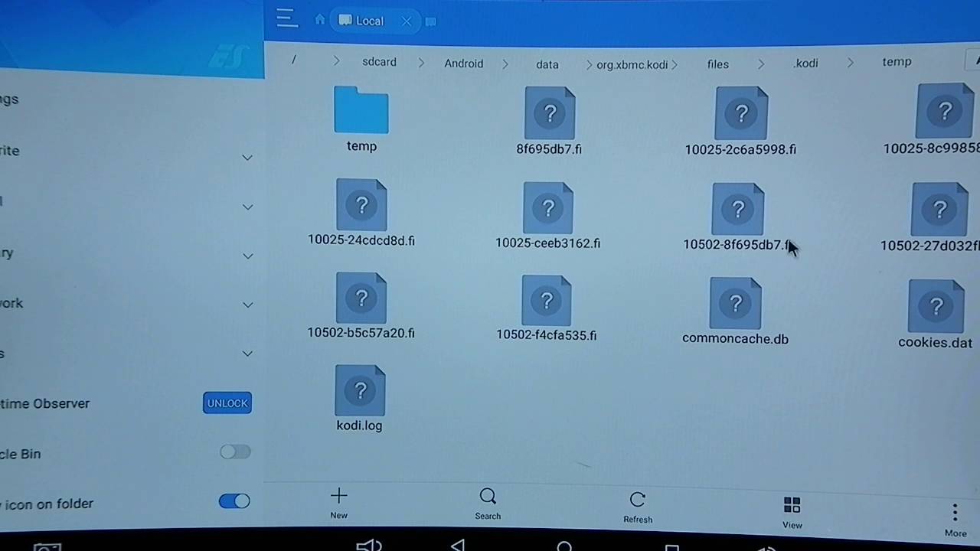980x551 pixels.
Task: Expand the sidebar section below Favorite
Action: point(247,207)
